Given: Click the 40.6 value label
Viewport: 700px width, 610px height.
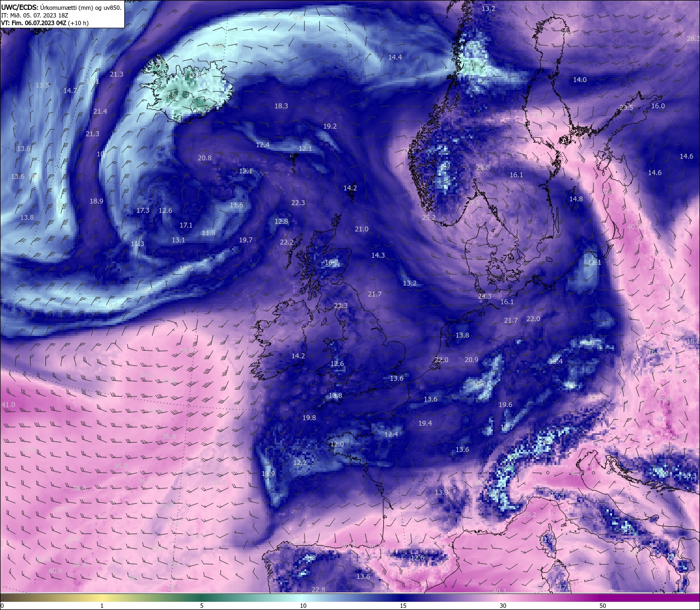Looking at the screenshot, I should point(55,571).
